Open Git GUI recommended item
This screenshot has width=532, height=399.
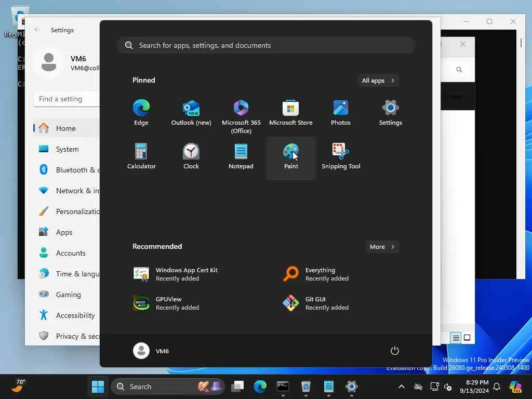pos(316,303)
